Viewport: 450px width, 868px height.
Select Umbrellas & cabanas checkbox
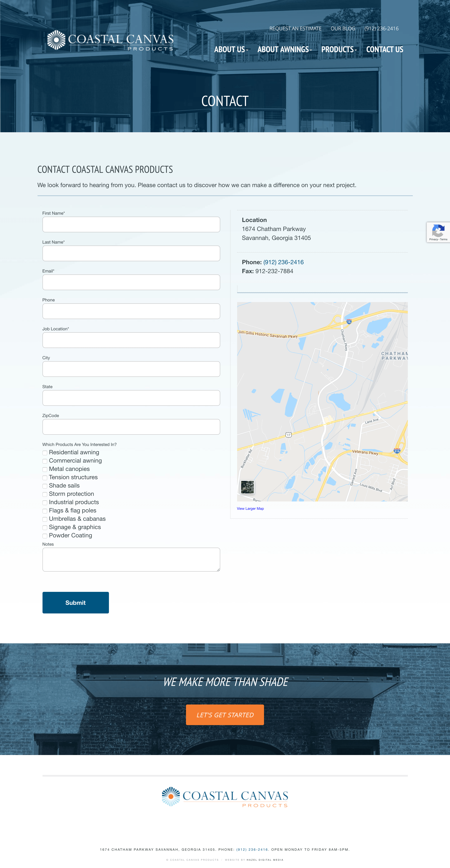[x=45, y=519]
